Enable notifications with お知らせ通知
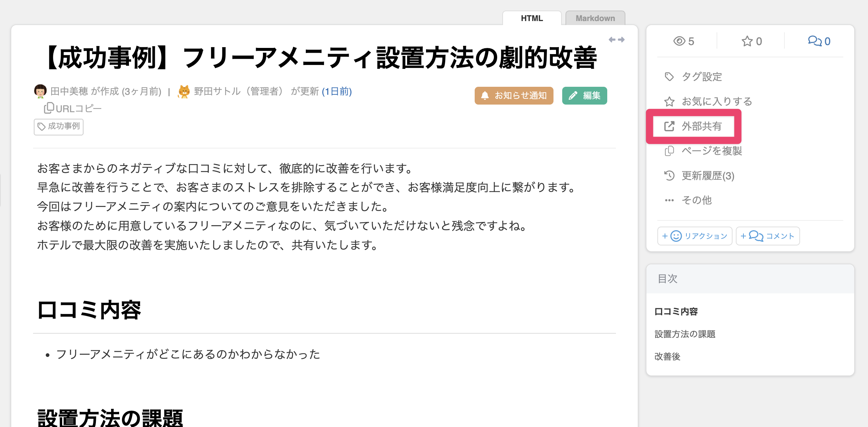Screen dimensions: 868x427 tap(514, 95)
